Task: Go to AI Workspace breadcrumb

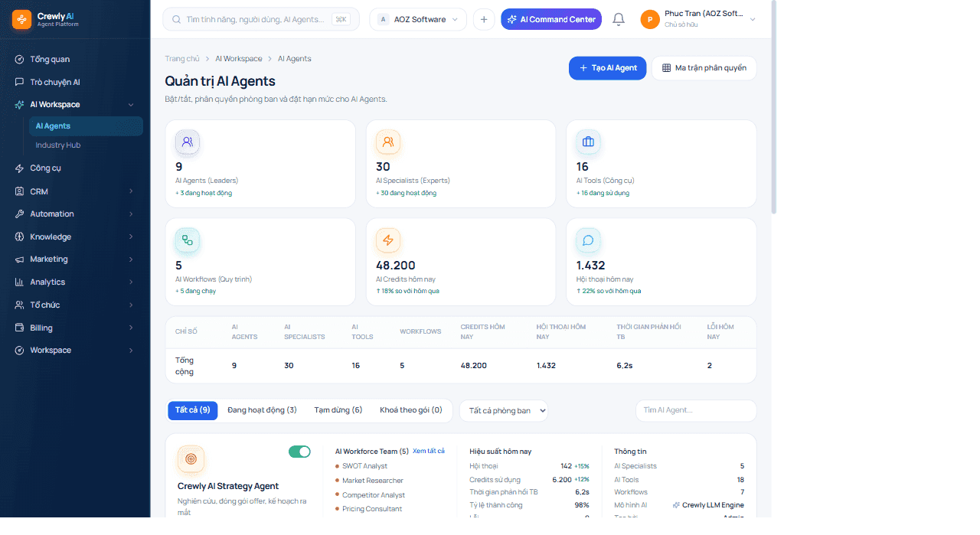Action: (239, 59)
